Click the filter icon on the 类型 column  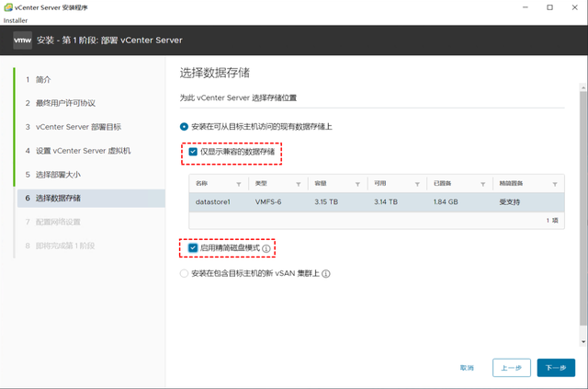tap(298, 184)
